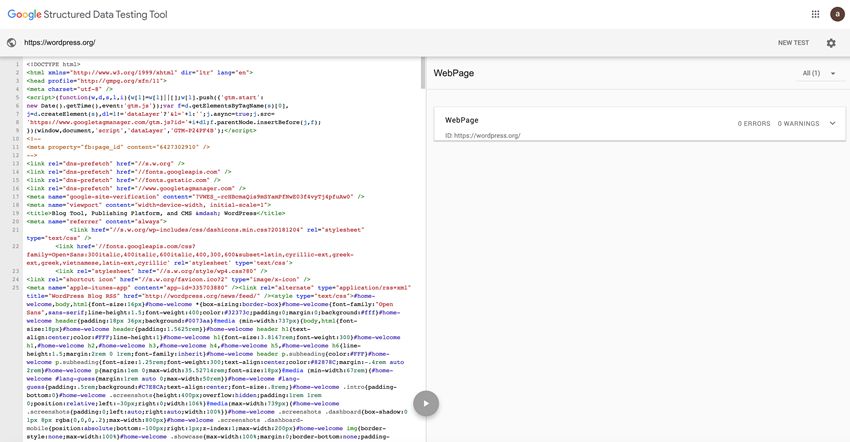Image resolution: width=850 pixels, height=442 pixels.
Task: Click the dns-prefetch //www.googletagmanager.com line
Action: point(136,188)
